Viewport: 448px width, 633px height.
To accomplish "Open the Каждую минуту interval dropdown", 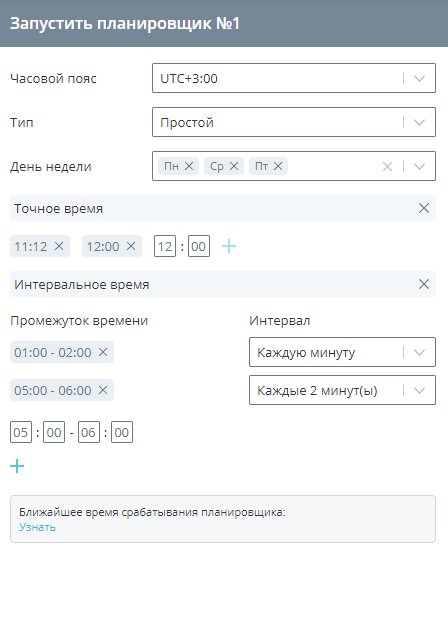I will click(342, 352).
